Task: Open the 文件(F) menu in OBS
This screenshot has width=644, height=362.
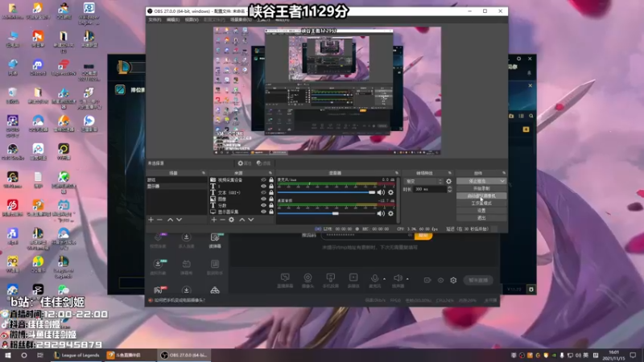Action: click(x=155, y=19)
